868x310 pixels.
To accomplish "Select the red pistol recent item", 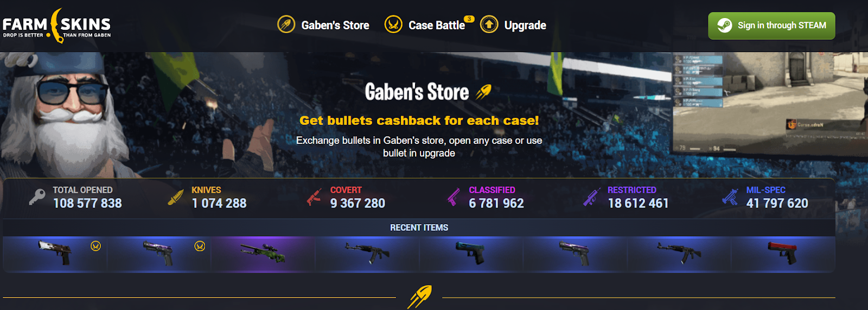I will coord(783,253).
